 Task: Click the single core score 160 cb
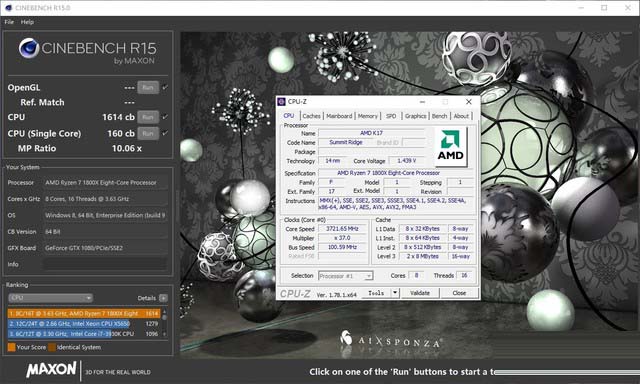point(121,133)
